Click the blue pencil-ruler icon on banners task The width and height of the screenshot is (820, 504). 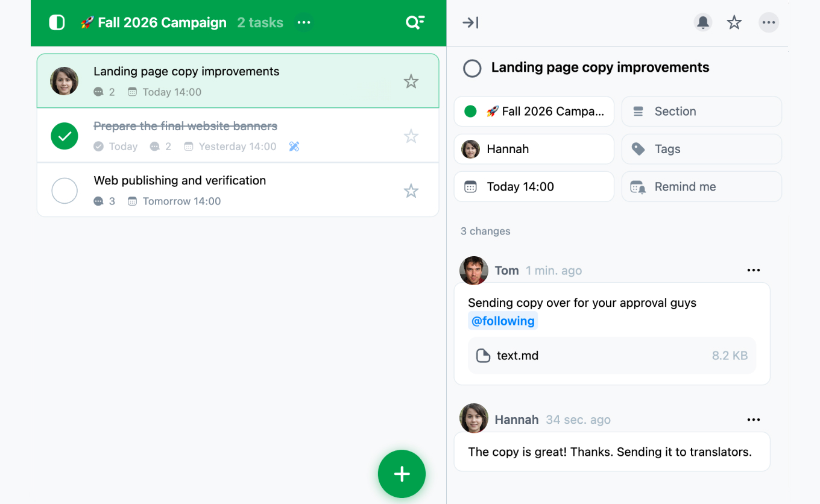294,146
